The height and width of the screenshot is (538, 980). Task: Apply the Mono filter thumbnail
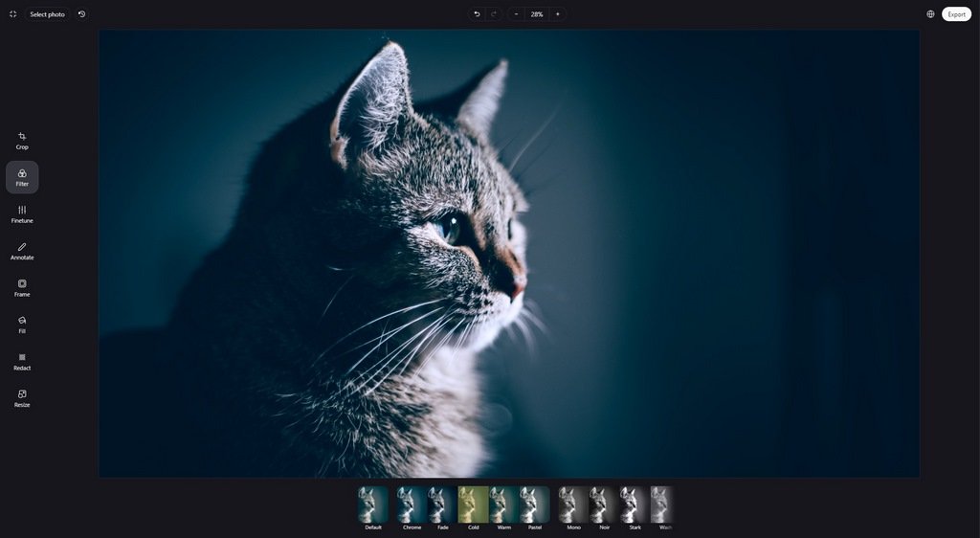[574, 508]
